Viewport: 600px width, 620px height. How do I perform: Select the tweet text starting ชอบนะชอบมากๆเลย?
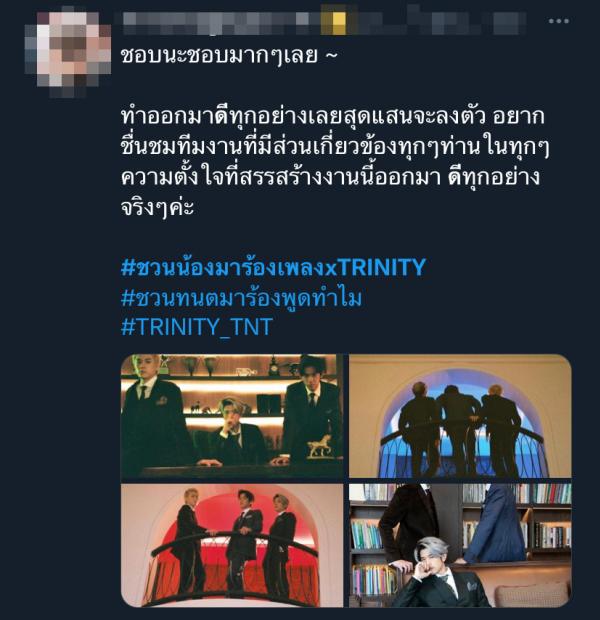pos(229,55)
